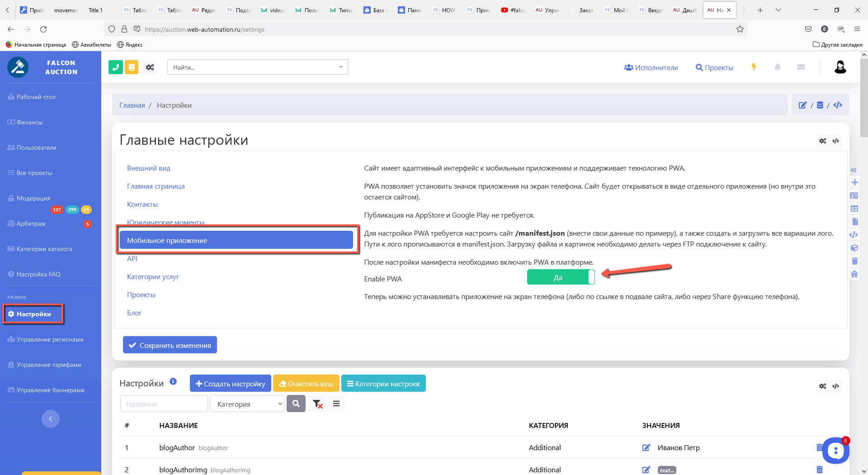Click the Очистить кеш button
Screen dimensions: 868x475
pyautogui.click(x=306, y=384)
